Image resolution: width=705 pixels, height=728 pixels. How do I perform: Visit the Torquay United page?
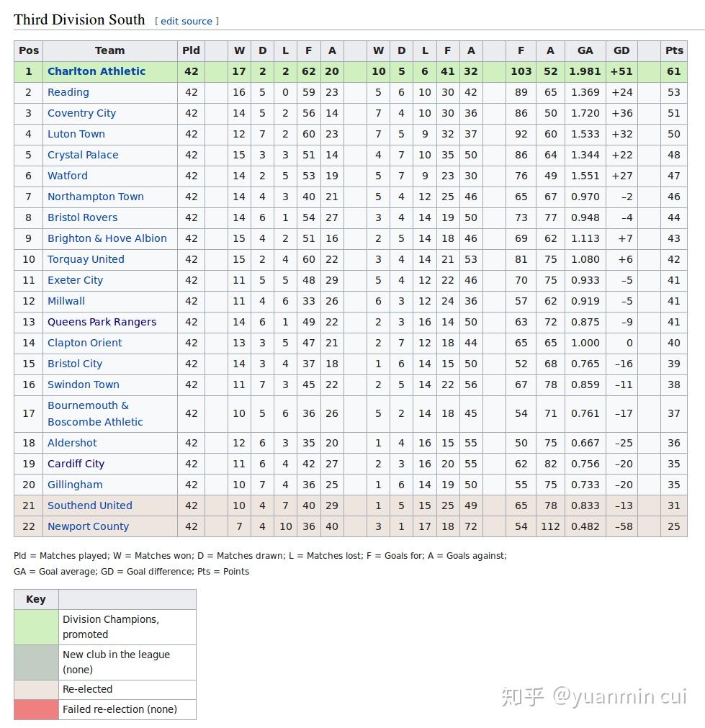coord(86,259)
